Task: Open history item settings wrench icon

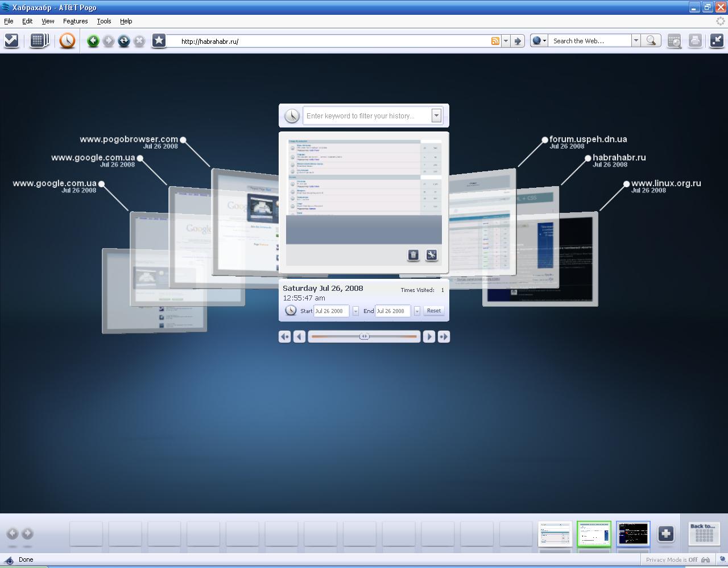Action: (x=432, y=255)
